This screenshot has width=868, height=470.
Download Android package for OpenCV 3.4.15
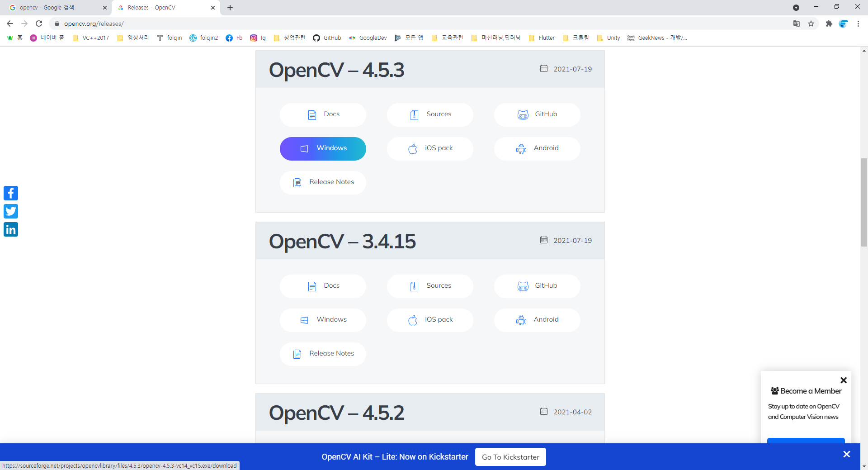537,320
